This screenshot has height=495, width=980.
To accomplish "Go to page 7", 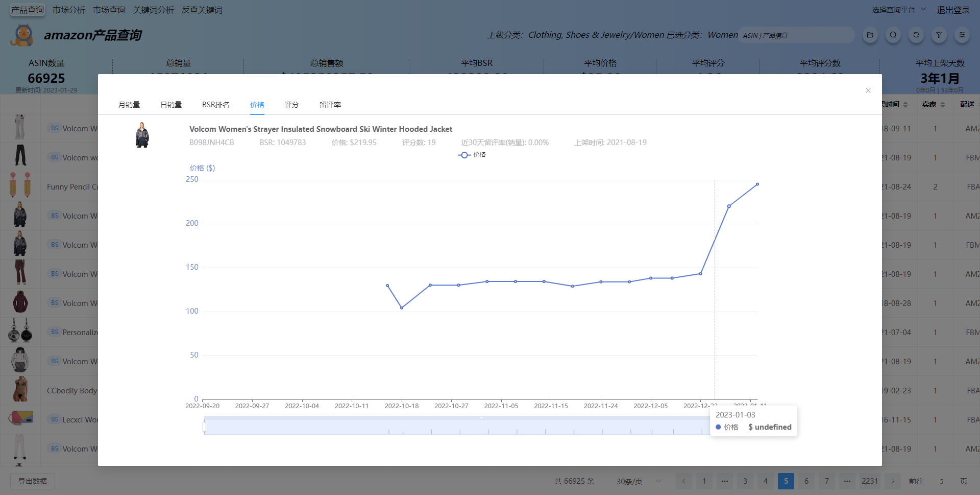I will pyautogui.click(x=827, y=481).
